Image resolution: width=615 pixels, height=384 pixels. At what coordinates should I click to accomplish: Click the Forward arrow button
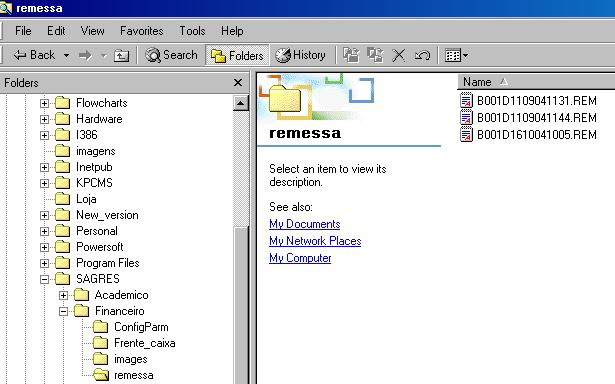pos(85,55)
